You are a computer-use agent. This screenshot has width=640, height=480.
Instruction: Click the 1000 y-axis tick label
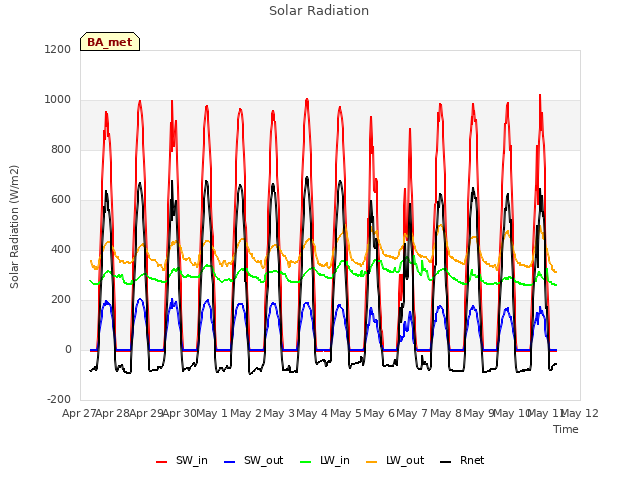(58, 100)
